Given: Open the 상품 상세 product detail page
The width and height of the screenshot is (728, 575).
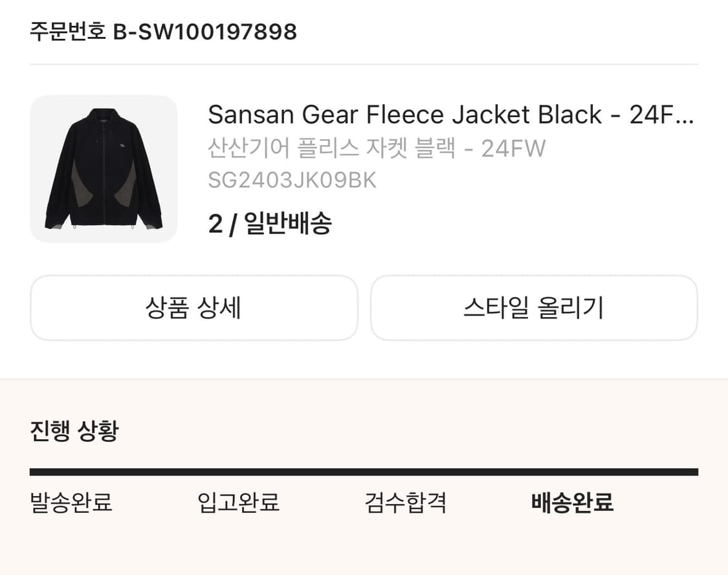Looking at the screenshot, I should (192, 308).
